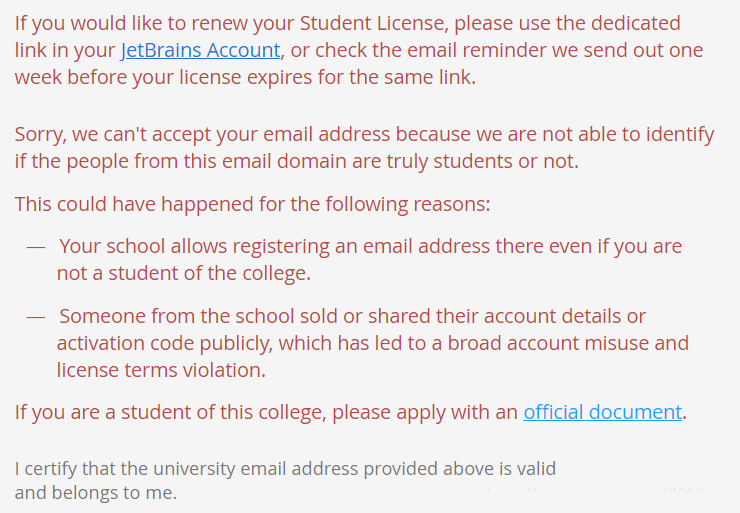Click the 'Your school allows registering' reason text
Viewport: 740px width, 513px height.
tap(370, 246)
